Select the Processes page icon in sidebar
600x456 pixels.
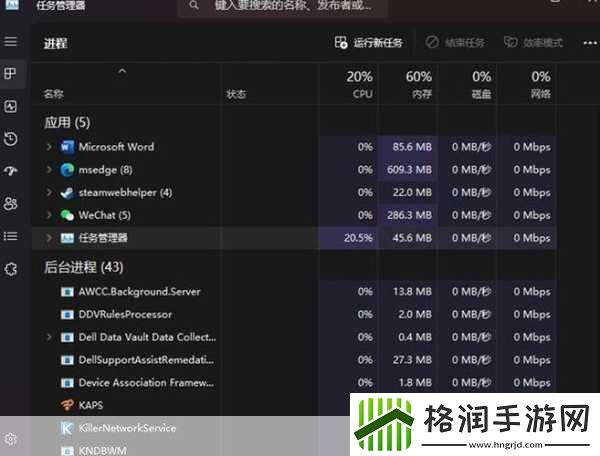pyautogui.click(x=11, y=74)
